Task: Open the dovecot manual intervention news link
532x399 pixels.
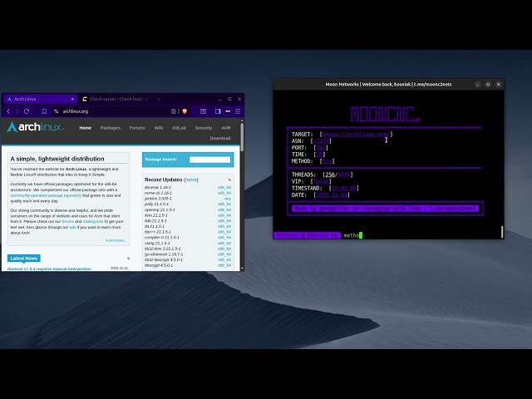Action: click(x=49, y=268)
